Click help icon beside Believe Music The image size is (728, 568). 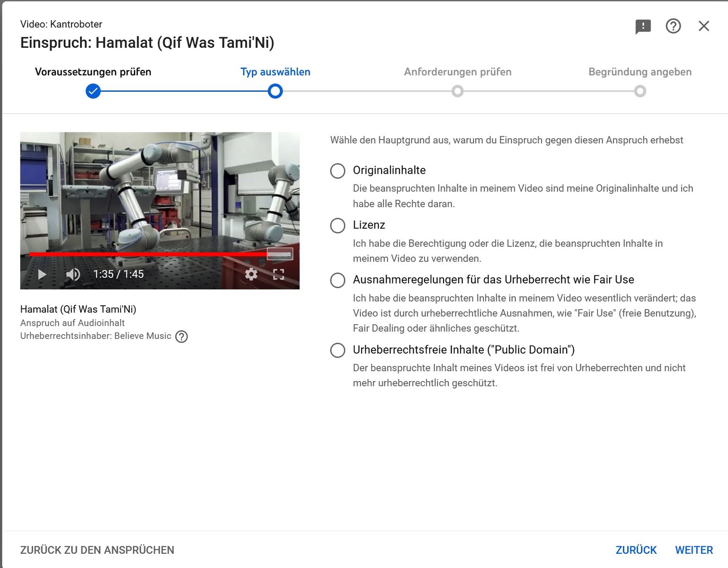tap(181, 337)
